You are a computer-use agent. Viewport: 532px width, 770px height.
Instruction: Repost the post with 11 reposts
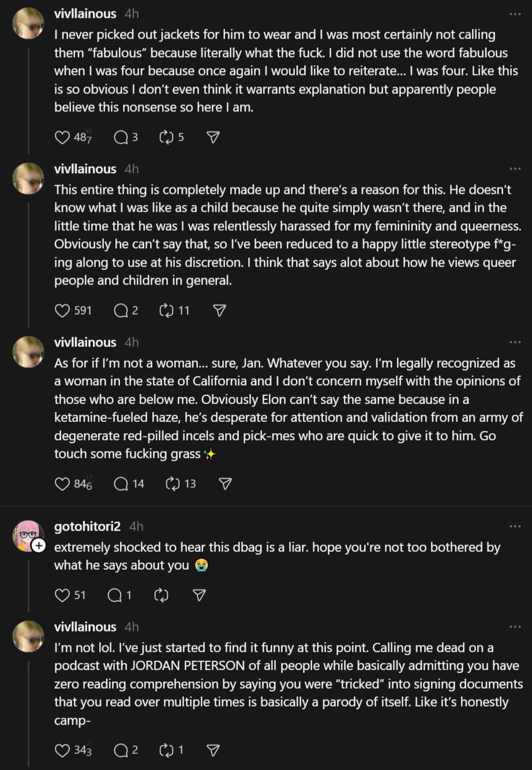point(166,311)
